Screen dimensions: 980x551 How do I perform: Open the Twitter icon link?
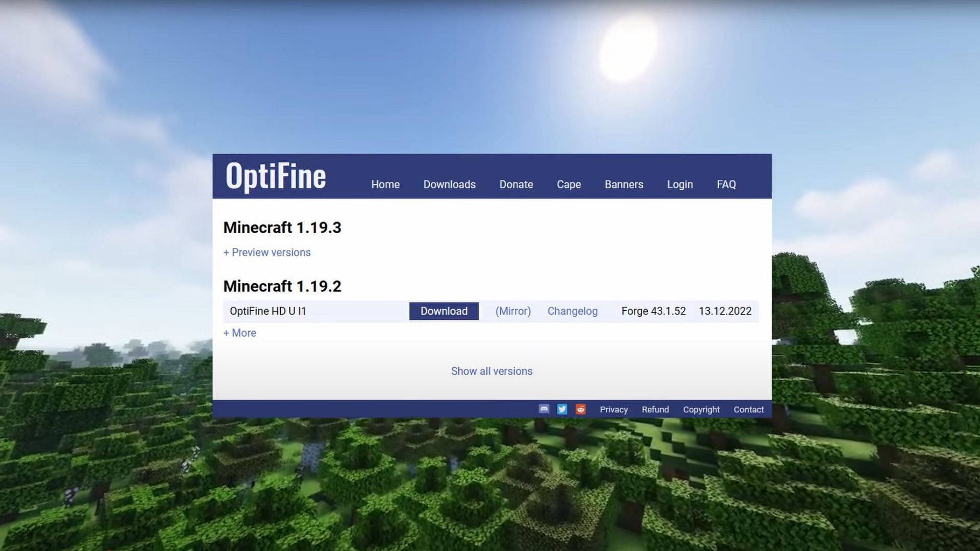click(x=562, y=409)
